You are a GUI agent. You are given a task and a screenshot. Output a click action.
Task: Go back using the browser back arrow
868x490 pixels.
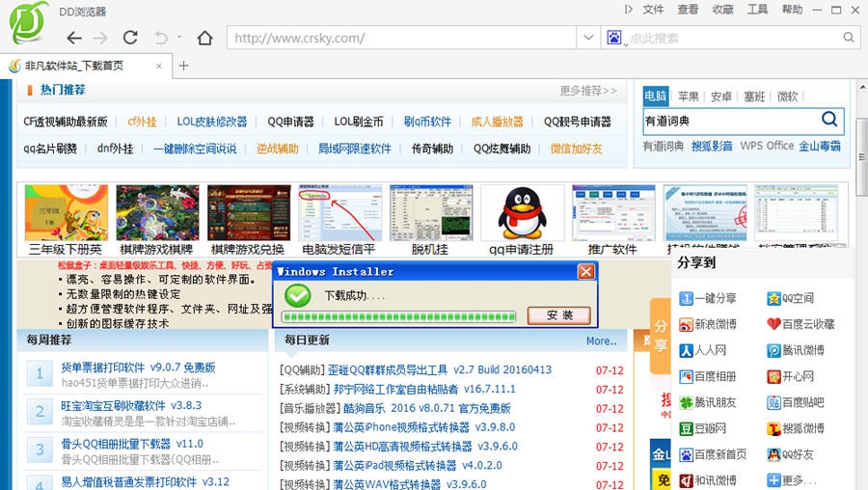[x=74, y=38]
